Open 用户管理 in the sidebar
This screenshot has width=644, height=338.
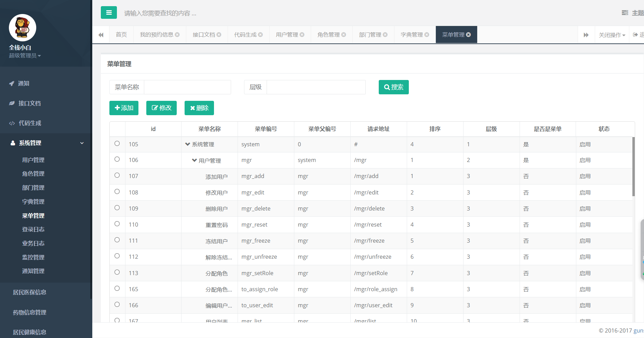click(x=33, y=160)
